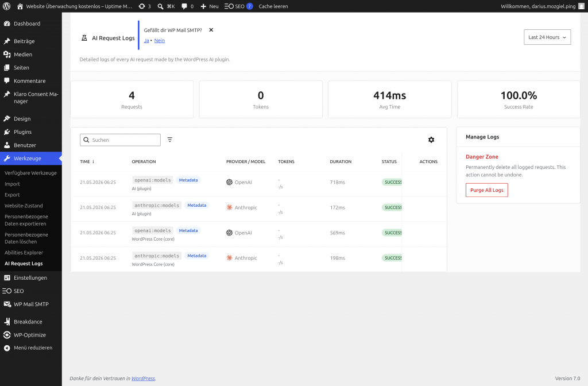This screenshot has width=588, height=386.
Task: Click Metadata badge in 569ms row
Action: click(188, 230)
